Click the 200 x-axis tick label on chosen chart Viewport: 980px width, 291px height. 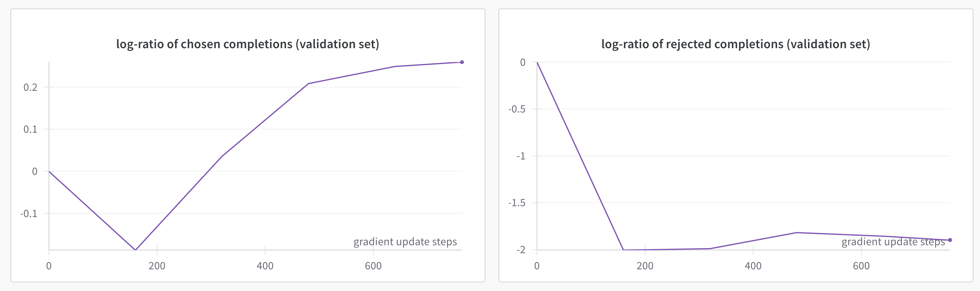pos(157,266)
